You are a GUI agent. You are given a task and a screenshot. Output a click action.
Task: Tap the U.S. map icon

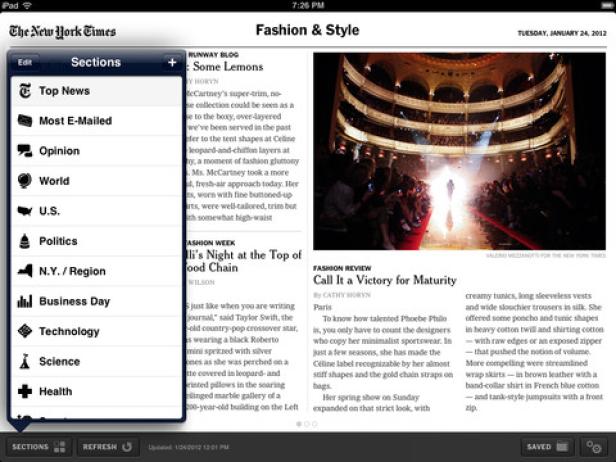pos(25,211)
